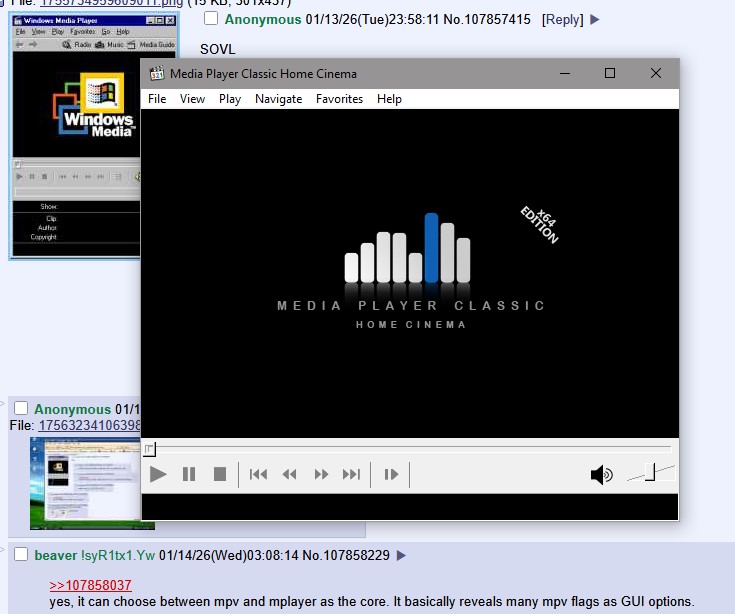735x614 pixels.
Task: Open the Navigate menu
Action: [278, 99]
